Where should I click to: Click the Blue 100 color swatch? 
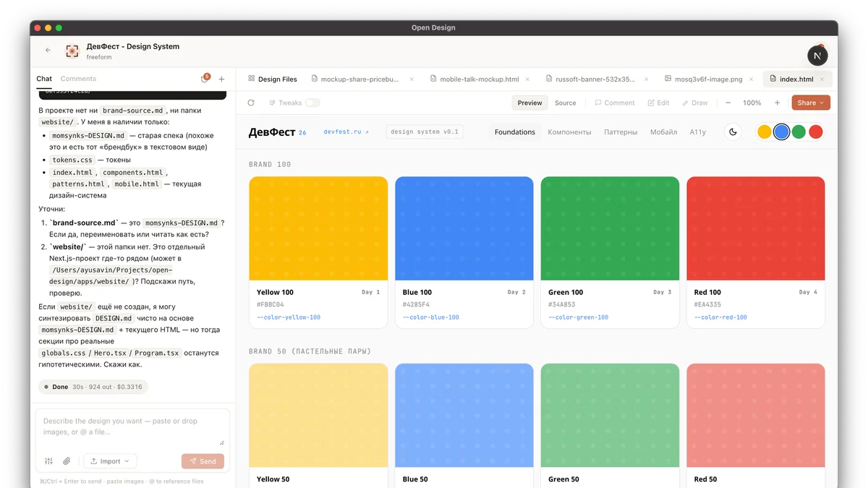click(x=464, y=228)
